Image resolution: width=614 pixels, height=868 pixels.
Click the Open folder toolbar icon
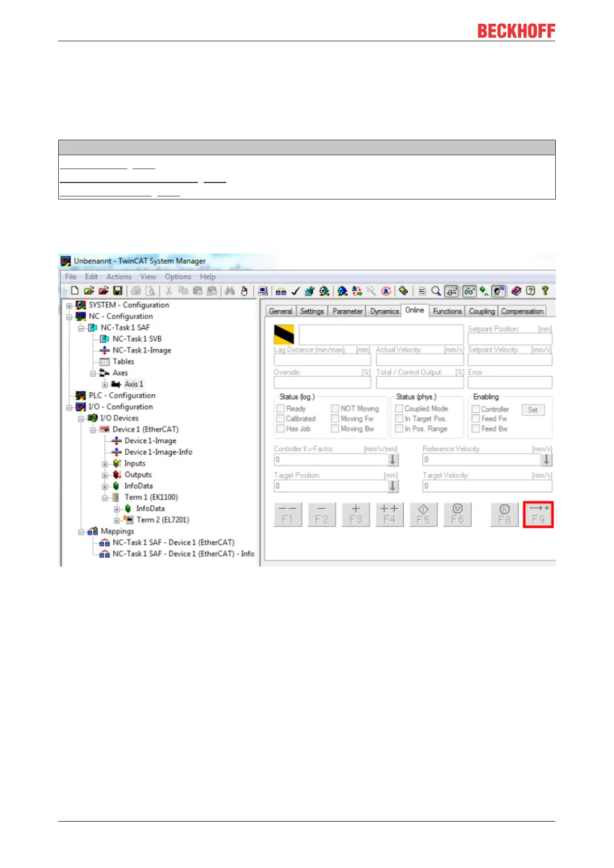pyautogui.click(x=89, y=291)
